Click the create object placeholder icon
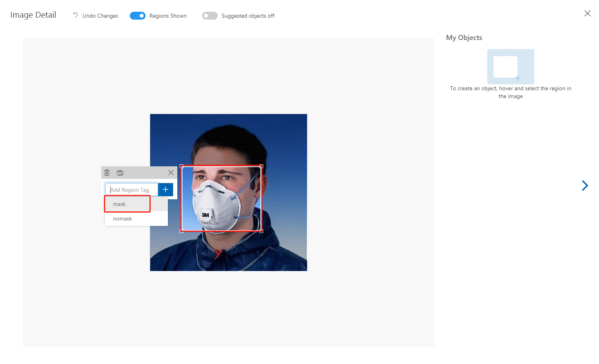The width and height of the screenshot is (599, 364). 510,67
